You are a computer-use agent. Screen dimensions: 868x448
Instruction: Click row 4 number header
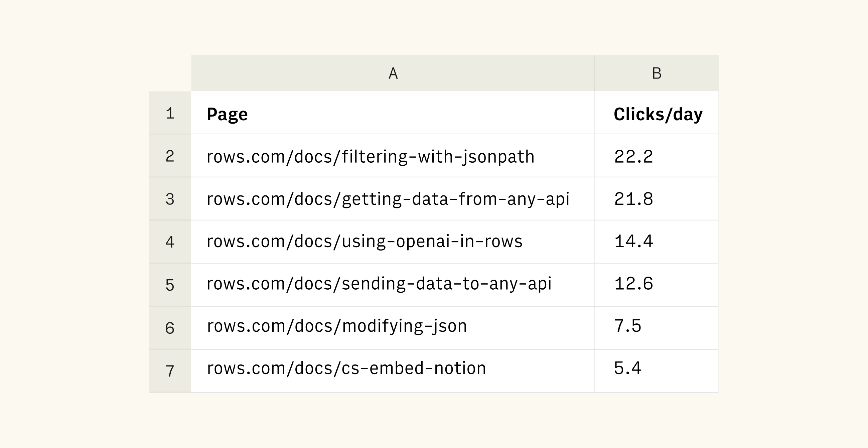(170, 242)
